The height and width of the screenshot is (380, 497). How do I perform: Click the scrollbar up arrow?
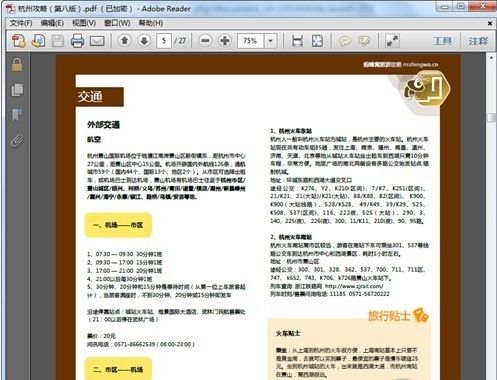click(x=492, y=58)
